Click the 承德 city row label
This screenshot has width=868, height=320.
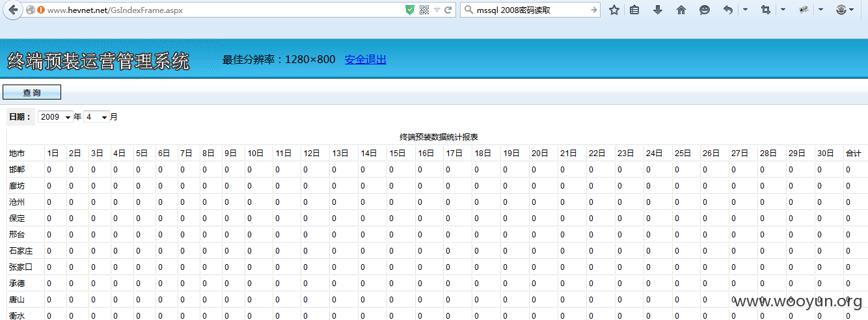click(17, 284)
